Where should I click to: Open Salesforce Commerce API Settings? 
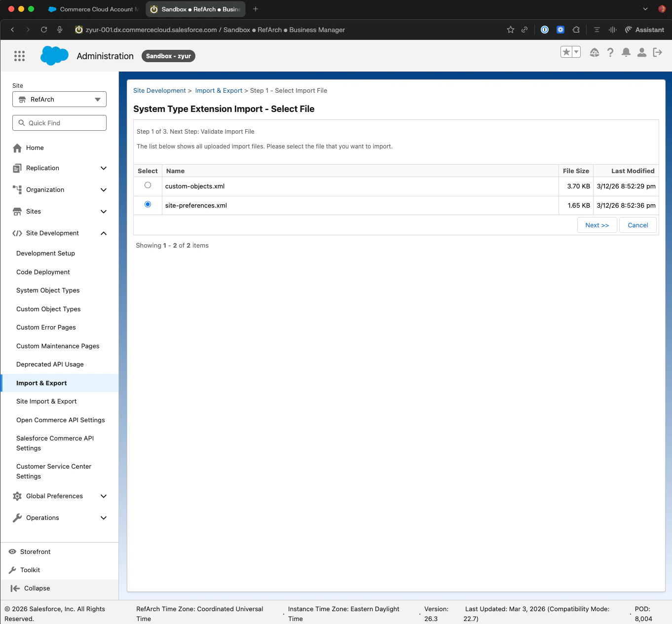point(55,443)
